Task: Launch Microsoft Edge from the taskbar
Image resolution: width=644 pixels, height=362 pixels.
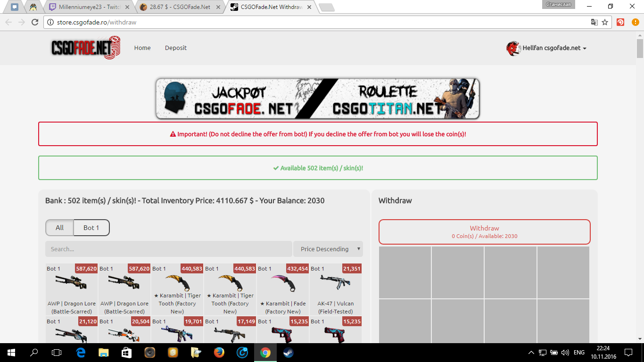Action: tap(81, 352)
